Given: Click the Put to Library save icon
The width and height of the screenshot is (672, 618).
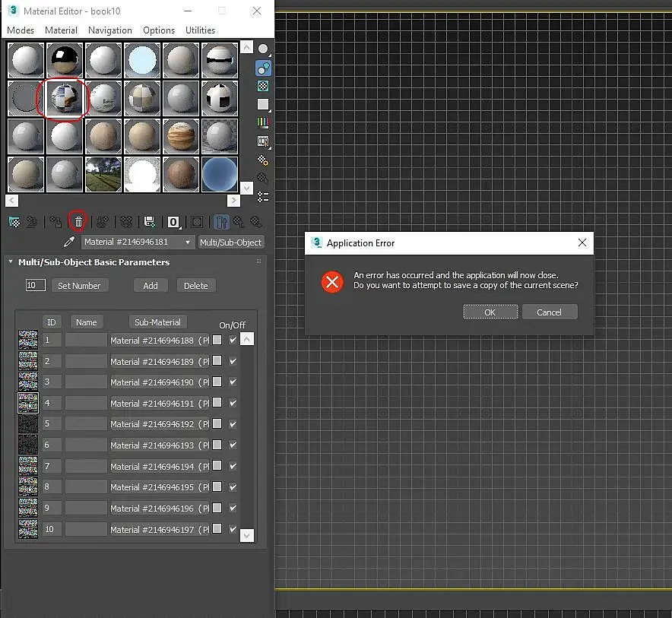Looking at the screenshot, I should (150, 222).
